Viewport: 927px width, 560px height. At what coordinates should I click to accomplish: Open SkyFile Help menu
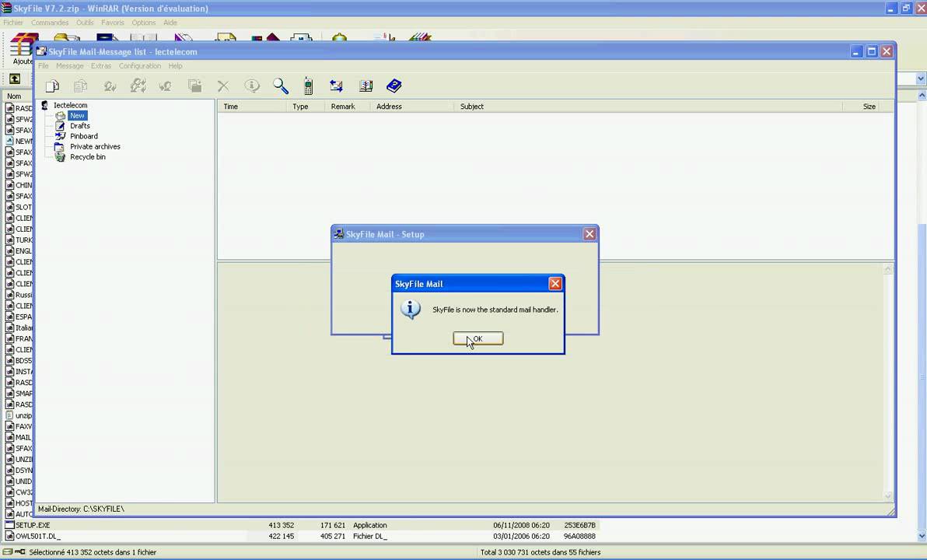(x=175, y=65)
